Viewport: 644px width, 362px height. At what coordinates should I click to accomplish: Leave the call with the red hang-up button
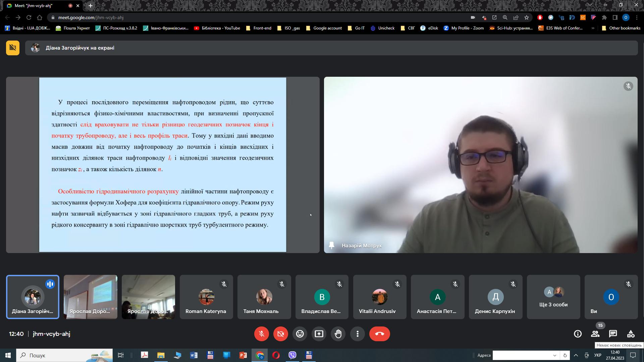[379, 334]
